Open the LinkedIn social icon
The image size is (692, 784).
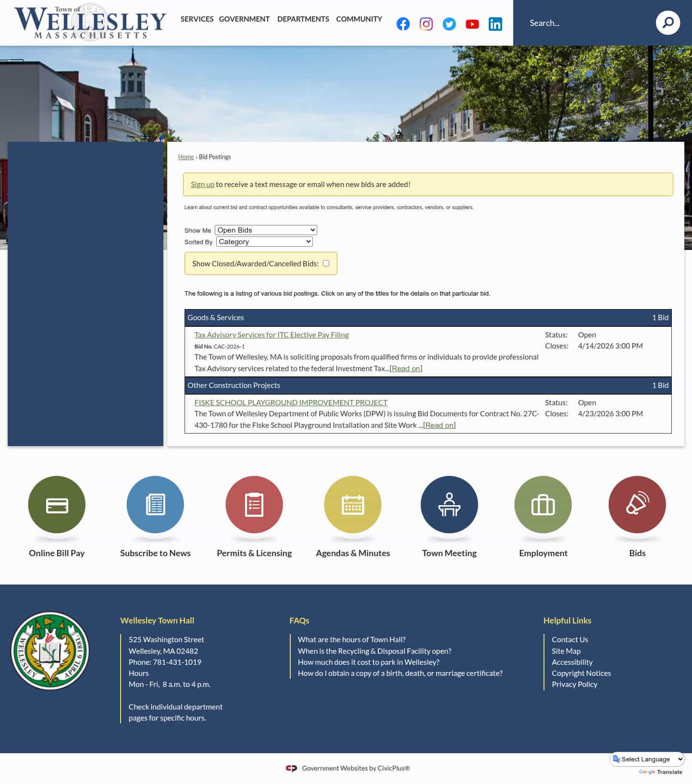point(495,24)
